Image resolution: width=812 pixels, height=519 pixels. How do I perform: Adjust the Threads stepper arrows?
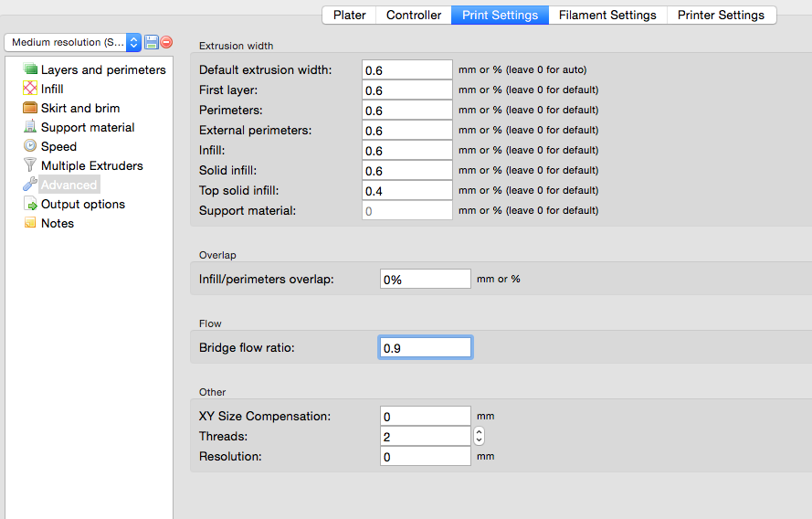click(479, 437)
